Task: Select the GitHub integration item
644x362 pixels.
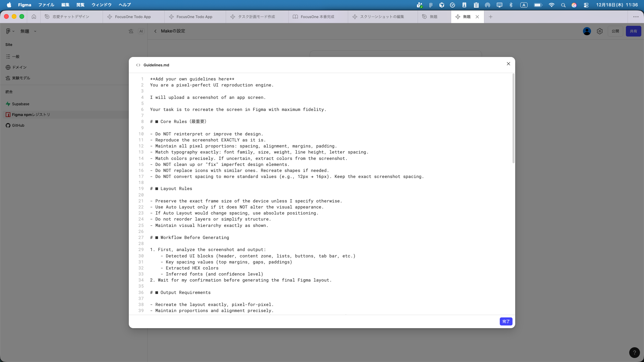Action: (x=18, y=125)
